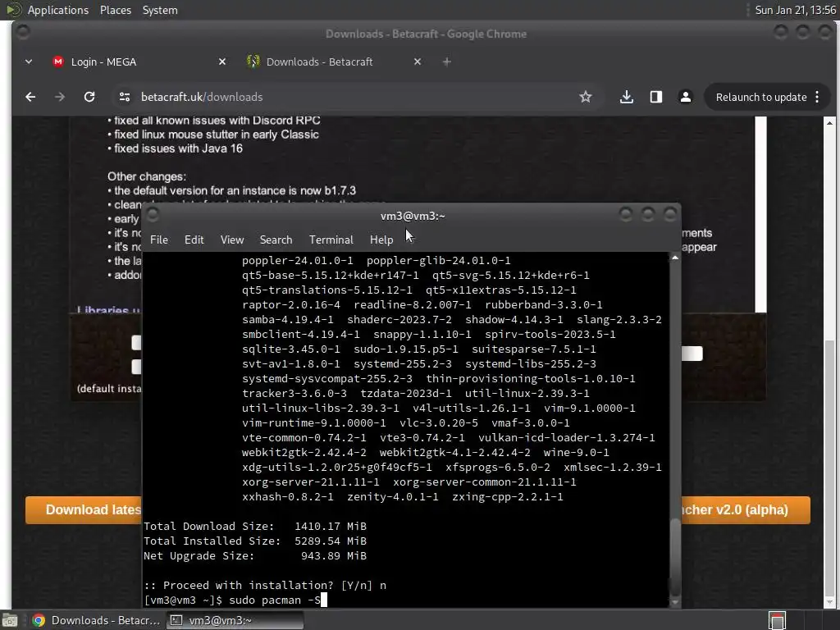840x630 pixels.
Task: Click the terminal vertical scrollbar thumb
Action: pos(675,555)
